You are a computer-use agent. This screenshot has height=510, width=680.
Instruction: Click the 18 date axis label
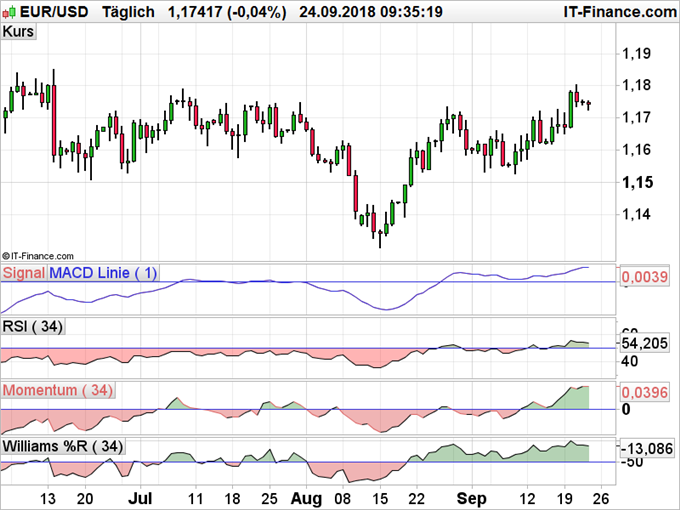click(232, 499)
